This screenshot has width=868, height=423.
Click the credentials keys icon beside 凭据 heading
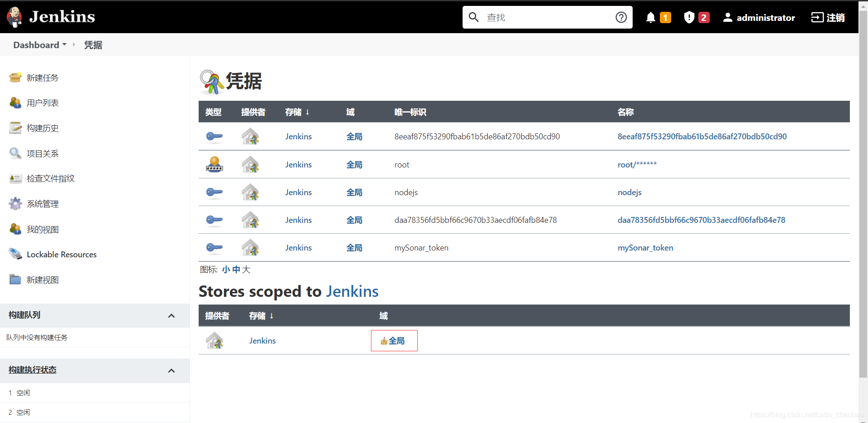(x=212, y=82)
